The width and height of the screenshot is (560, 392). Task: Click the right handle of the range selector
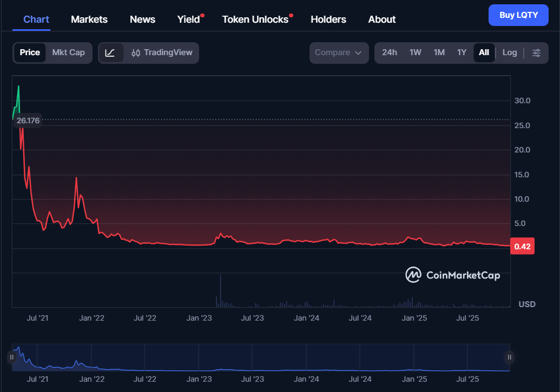[509, 357]
